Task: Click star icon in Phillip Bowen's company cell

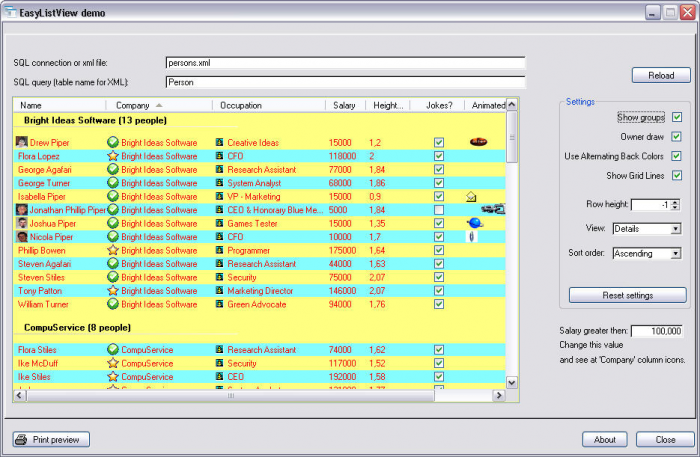Action: click(x=113, y=250)
